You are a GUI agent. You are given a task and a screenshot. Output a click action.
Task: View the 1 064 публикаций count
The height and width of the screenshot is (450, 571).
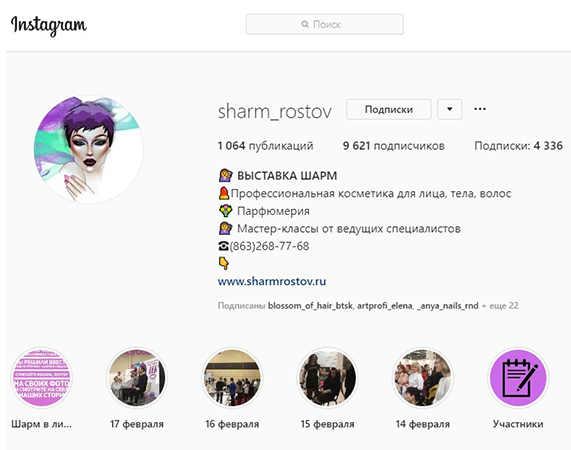tap(265, 146)
